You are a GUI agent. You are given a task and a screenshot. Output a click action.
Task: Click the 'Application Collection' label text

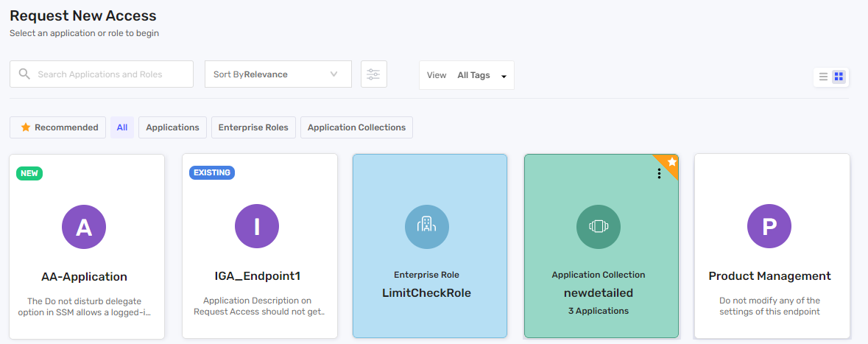(x=599, y=275)
